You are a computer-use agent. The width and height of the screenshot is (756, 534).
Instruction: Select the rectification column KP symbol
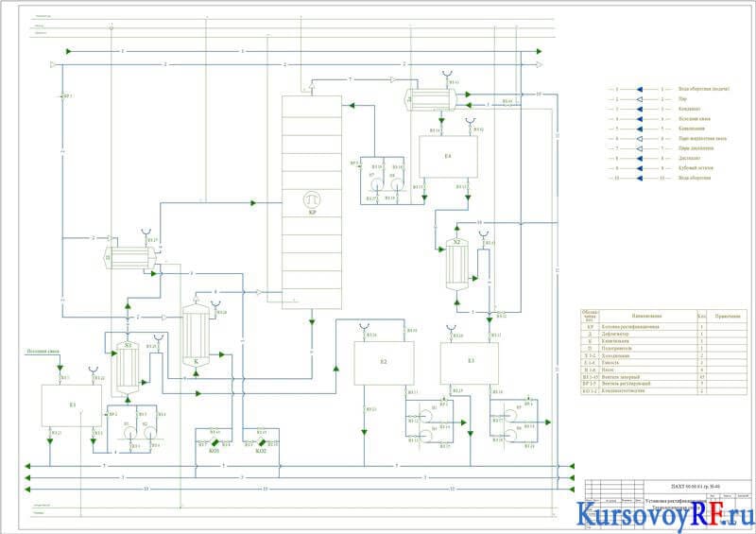[x=312, y=202]
